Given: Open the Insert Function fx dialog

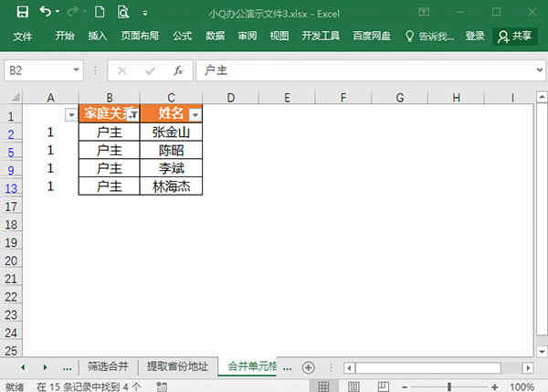Looking at the screenshot, I should click(178, 70).
